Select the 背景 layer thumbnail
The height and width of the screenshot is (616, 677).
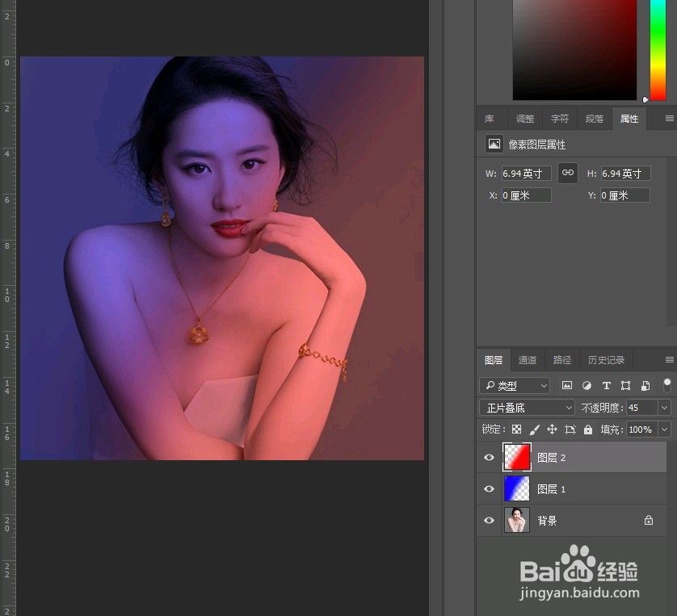[517, 520]
